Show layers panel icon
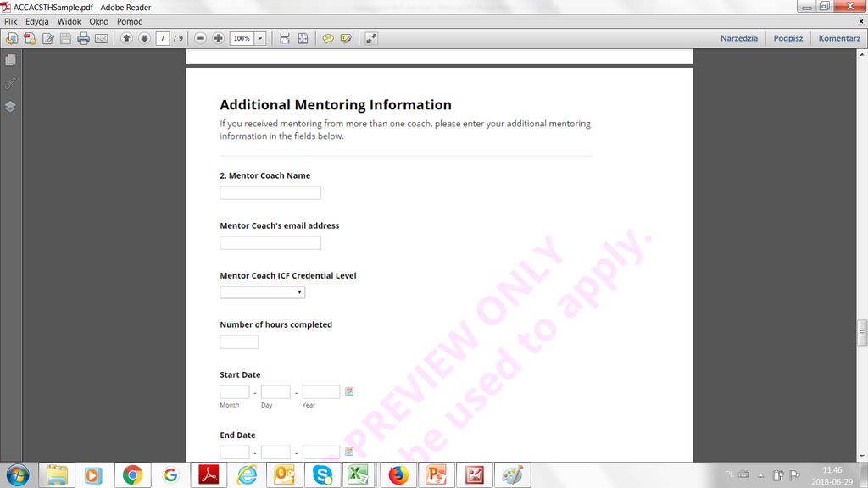 tap(10, 106)
